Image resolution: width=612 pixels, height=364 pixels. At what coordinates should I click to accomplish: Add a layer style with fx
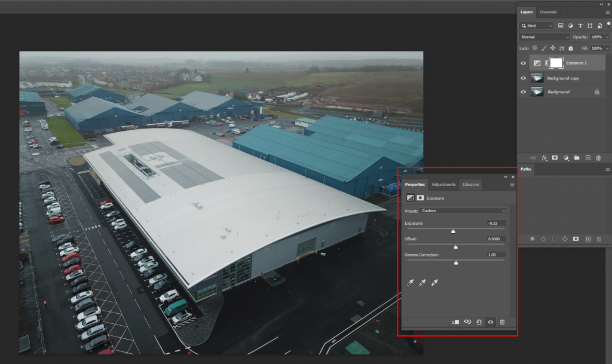coord(544,158)
